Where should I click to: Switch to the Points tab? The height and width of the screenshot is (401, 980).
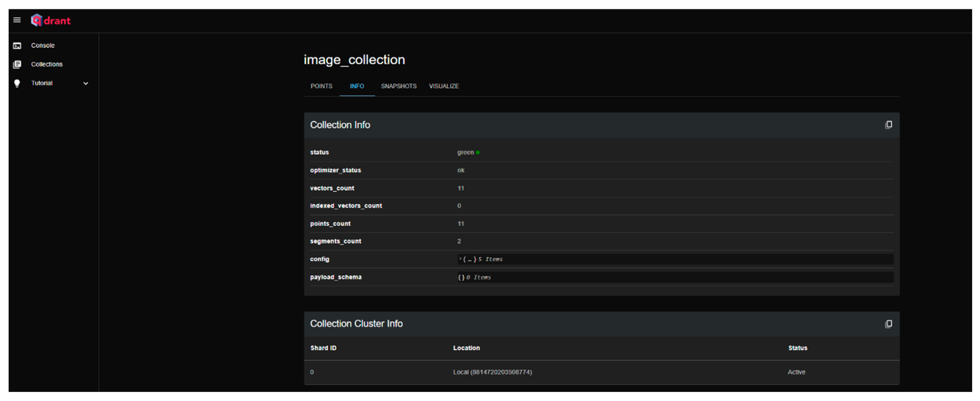coord(321,86)
